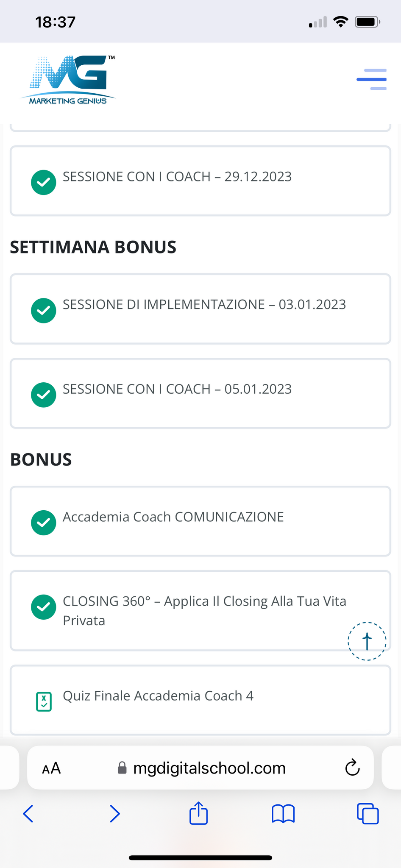The image size is (401, 868).
Task: Reload the page in Safari
Action: point(352,768)
